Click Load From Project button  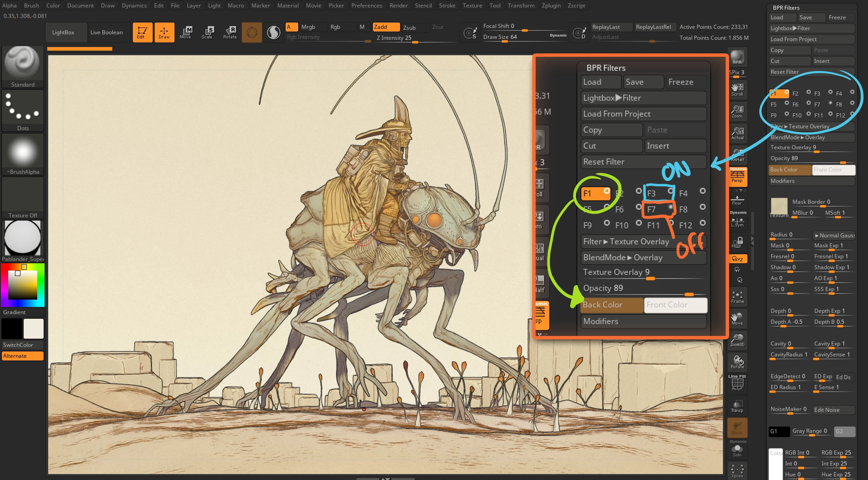click(x=812, y=39)
